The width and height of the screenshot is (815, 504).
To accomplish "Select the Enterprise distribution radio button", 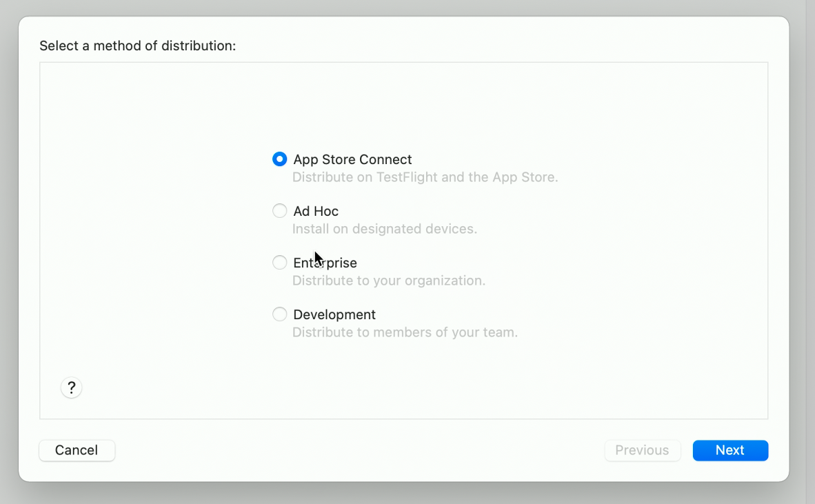I will [280, 263].
